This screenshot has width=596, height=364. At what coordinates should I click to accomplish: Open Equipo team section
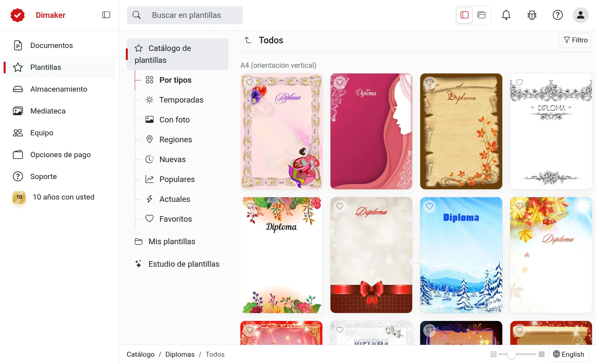pyautogui.click(x=60, y=133)
